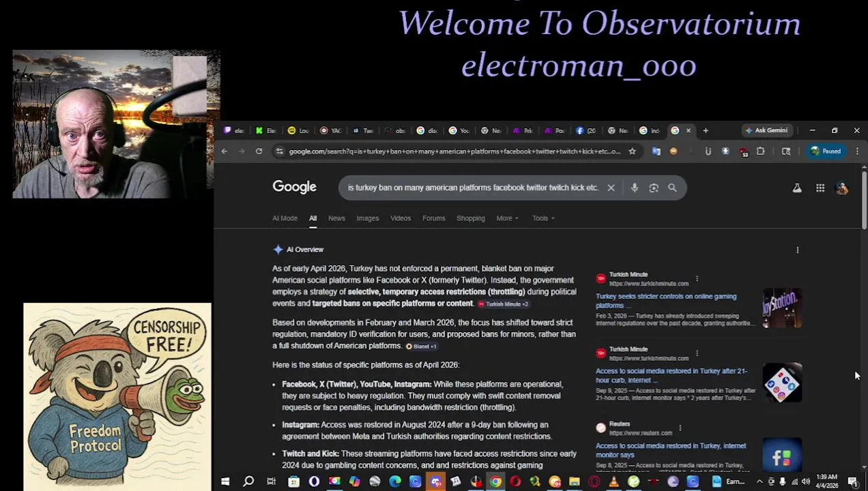Click Turkish Minute +2 source chip
The image size is (868, 491).
point(503,304)
